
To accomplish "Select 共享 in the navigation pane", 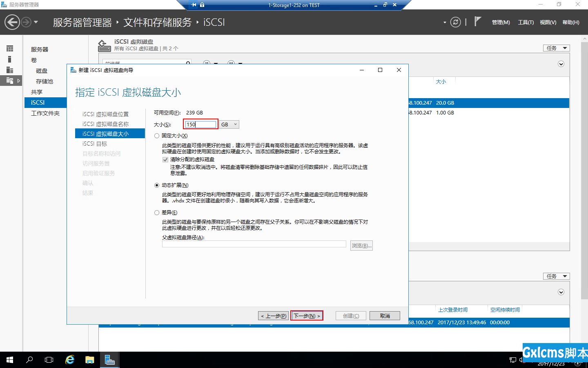I will pos(37,92).
